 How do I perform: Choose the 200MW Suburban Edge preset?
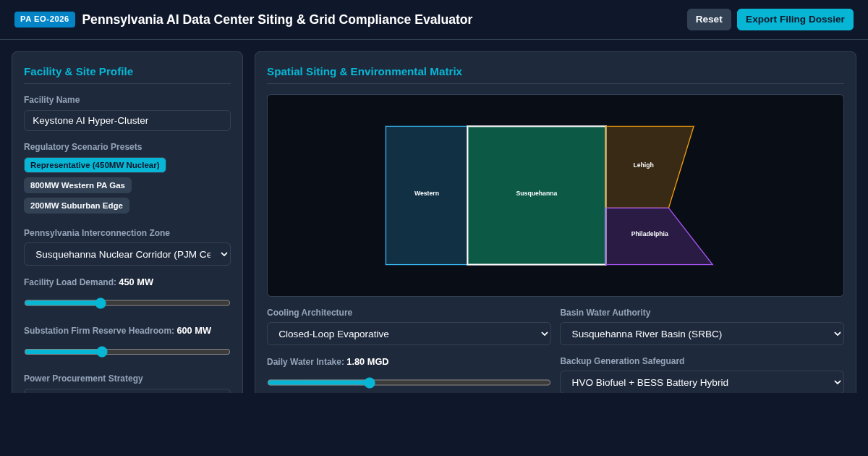click(x=77, y=206)
